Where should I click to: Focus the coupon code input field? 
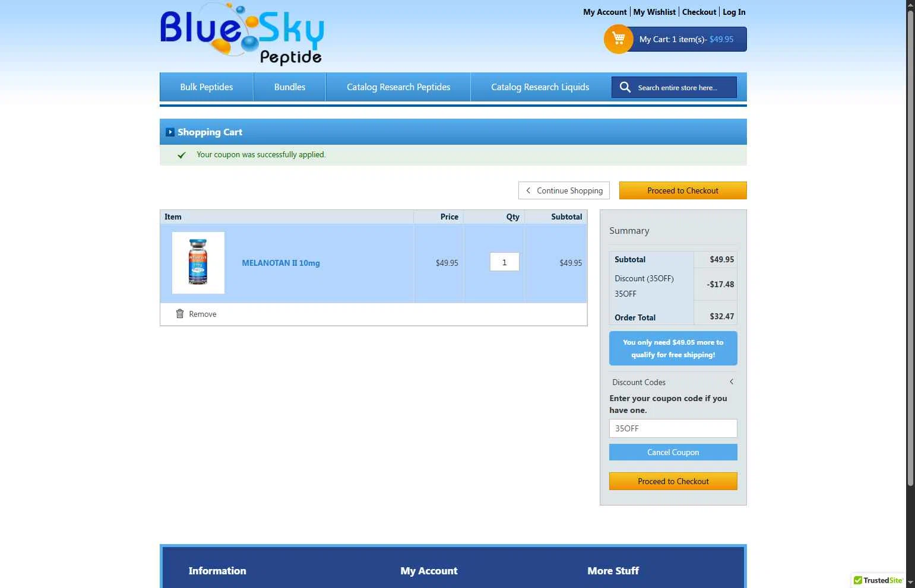point(673,428)
